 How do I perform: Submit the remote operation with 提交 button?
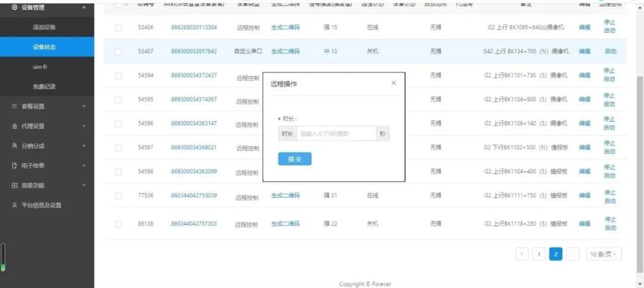(x=295, y=159)
